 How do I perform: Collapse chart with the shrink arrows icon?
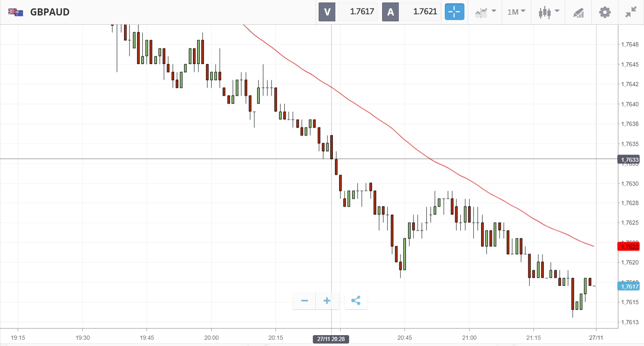[631, 12]
